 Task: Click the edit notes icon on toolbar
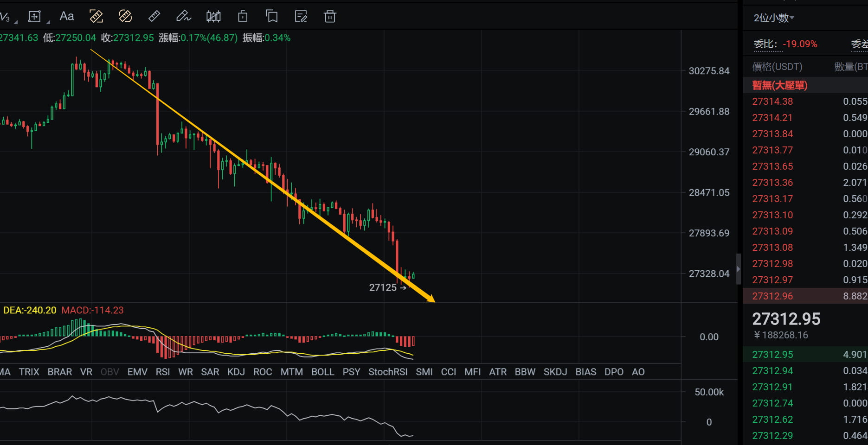coord(301,16)
